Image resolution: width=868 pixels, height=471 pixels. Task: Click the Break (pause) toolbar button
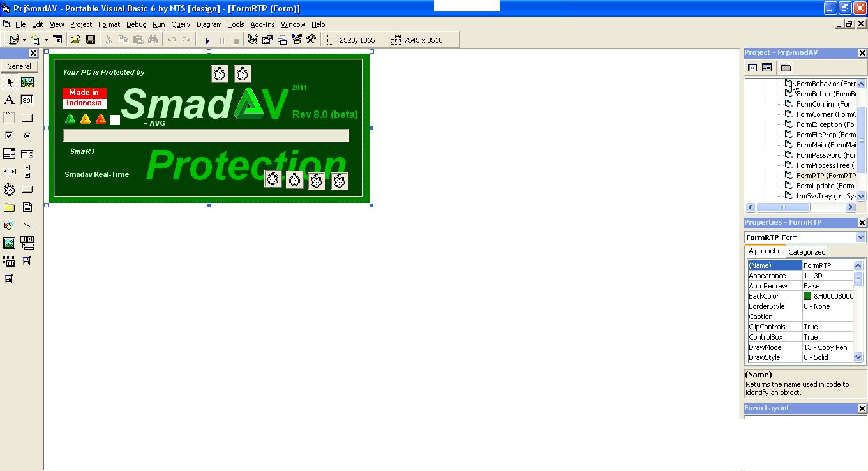pyautogui.click(x=222, y=40)
